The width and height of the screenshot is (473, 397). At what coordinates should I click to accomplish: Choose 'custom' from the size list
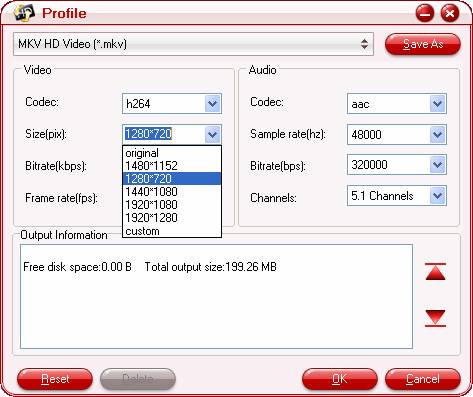pyautogui.click(x=172, y=231)
